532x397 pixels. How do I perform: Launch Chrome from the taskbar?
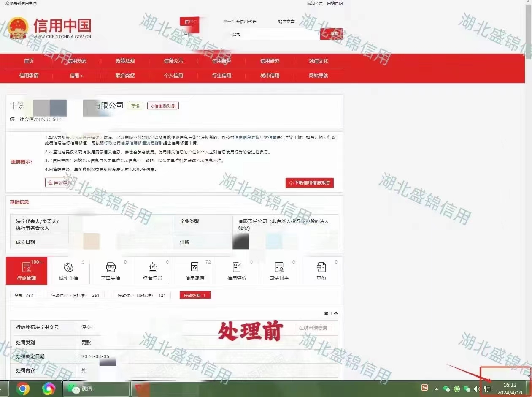(x=23, y=389)
